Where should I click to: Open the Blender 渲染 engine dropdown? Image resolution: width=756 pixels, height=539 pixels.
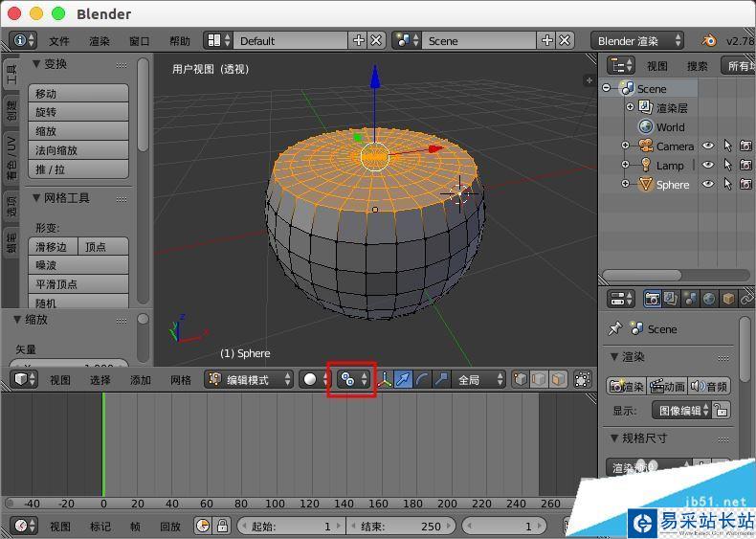pos(637,40)
